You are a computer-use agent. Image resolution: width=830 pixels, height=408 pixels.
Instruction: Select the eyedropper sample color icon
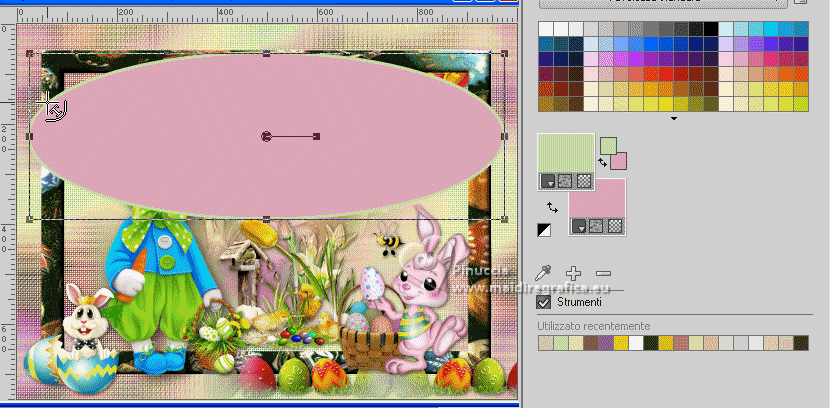click(x=543, y=274)
